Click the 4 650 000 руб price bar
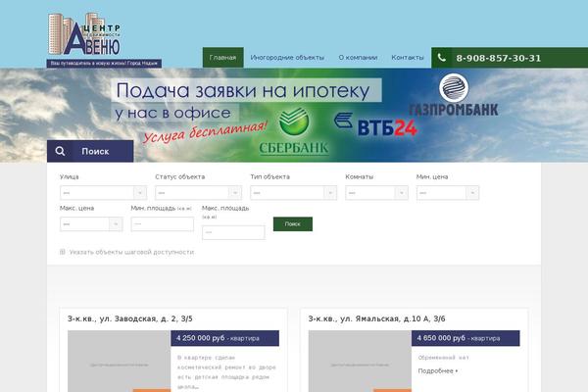The width and height of the screenshot is (588, 392). [465, 338]
